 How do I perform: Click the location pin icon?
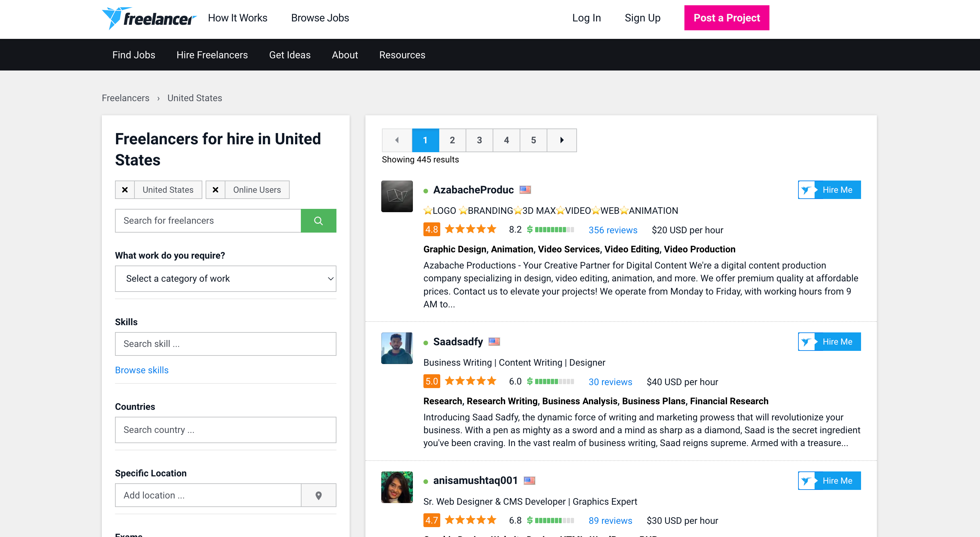318,495
